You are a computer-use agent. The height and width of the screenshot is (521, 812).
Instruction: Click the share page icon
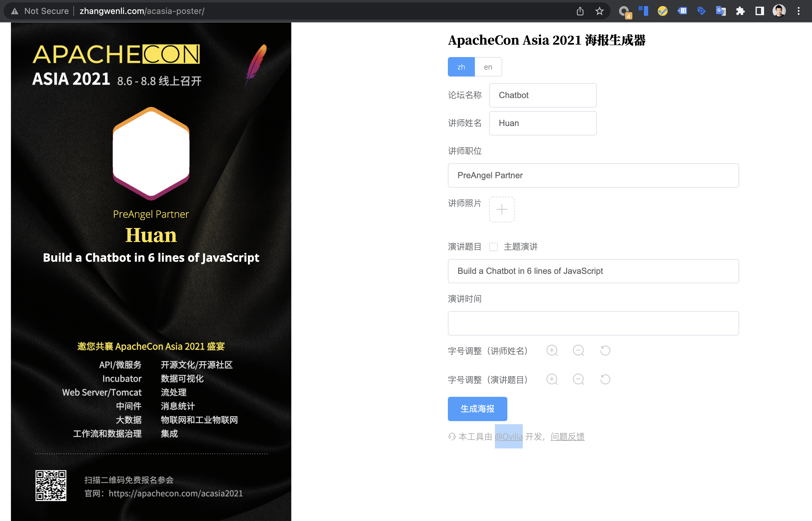tap(580, 11)
